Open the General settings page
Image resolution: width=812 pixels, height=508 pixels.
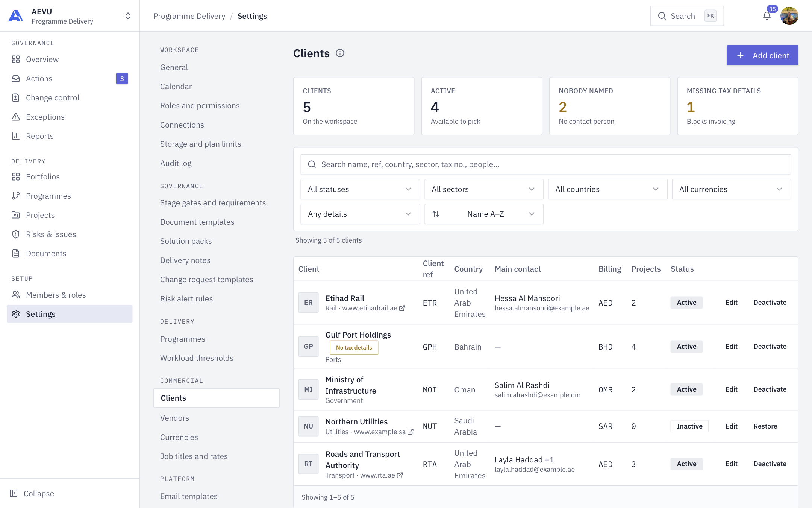tap(174, 67)
